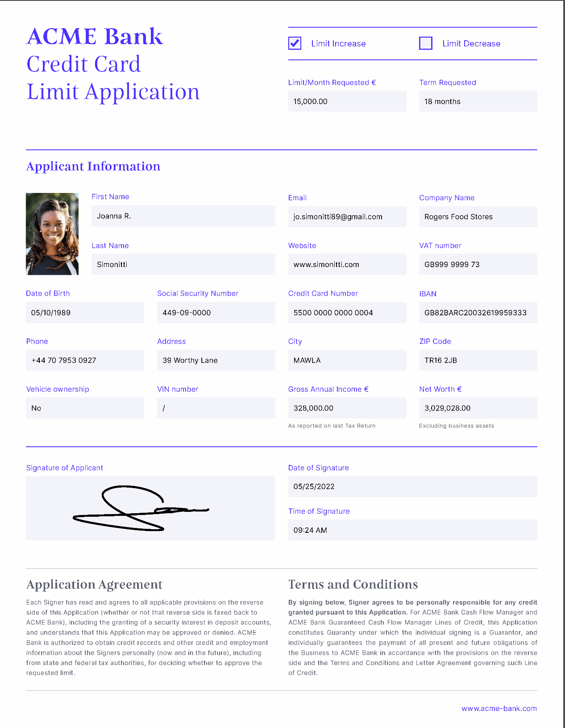The height and width of the screenshot is (728, 565).
Task: Click the Limit/Month Requested field
Action: point(347,101)
